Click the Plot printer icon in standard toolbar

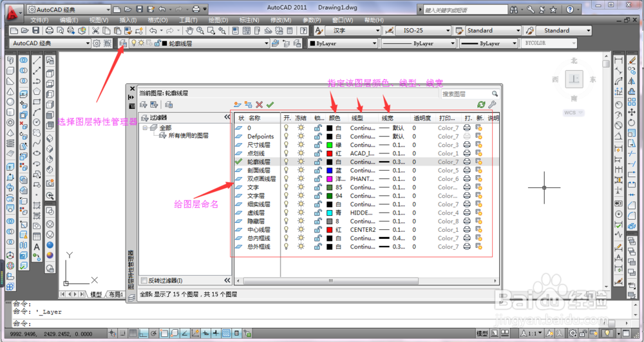pyautogui.click(x=50, y=30)
